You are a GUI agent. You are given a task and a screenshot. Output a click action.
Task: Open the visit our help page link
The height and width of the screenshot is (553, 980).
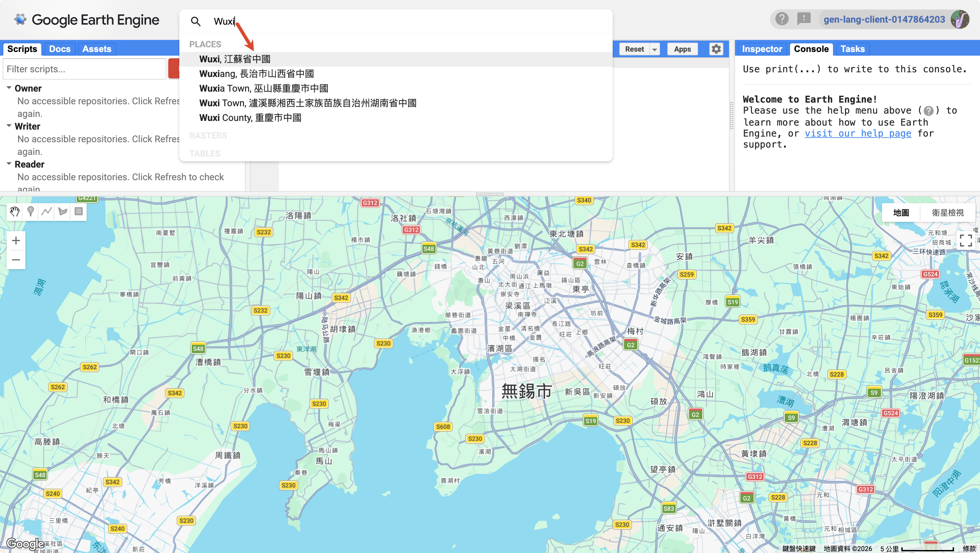858,134
